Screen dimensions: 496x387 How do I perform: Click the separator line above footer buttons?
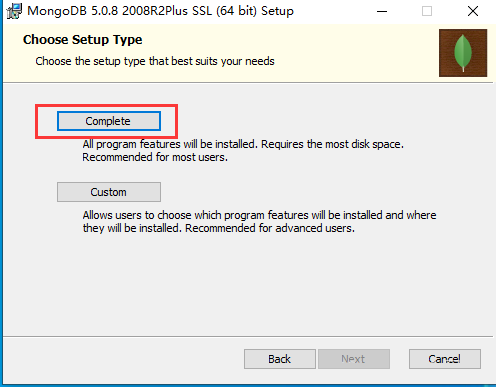248,337
